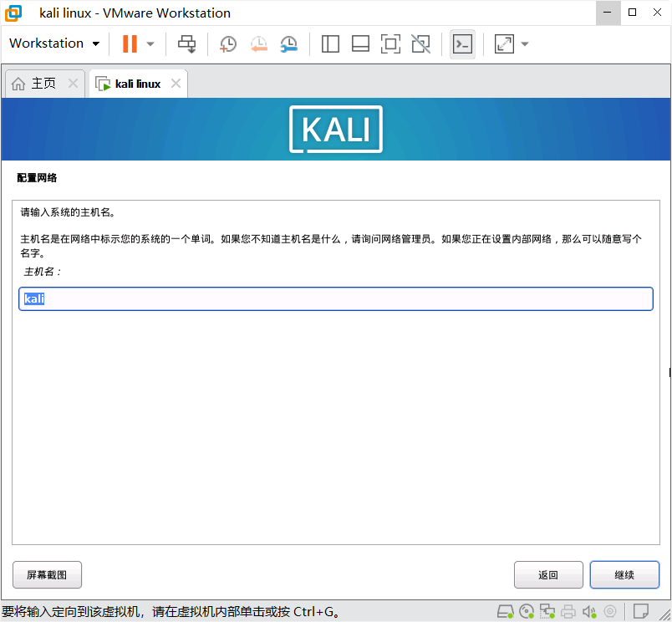Minimize the VMware Workstation window
This screenshot has height=622, width=672.
tap(608, 13)
